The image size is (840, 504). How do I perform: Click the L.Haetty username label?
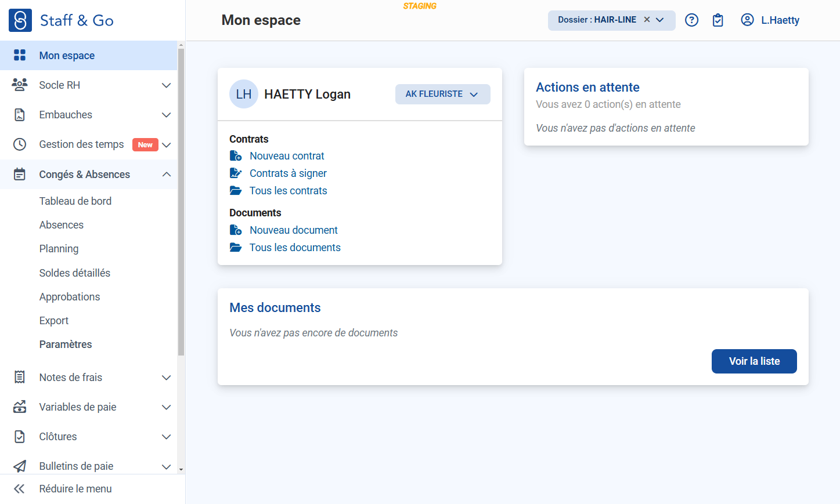point(780,20)
